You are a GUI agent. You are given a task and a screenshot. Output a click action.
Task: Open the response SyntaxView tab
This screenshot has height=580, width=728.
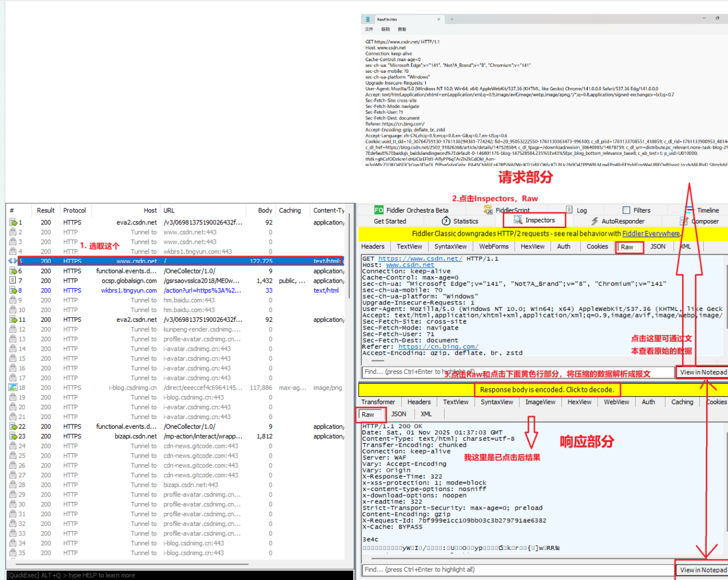pyautogui.click(x=497, y=402)
